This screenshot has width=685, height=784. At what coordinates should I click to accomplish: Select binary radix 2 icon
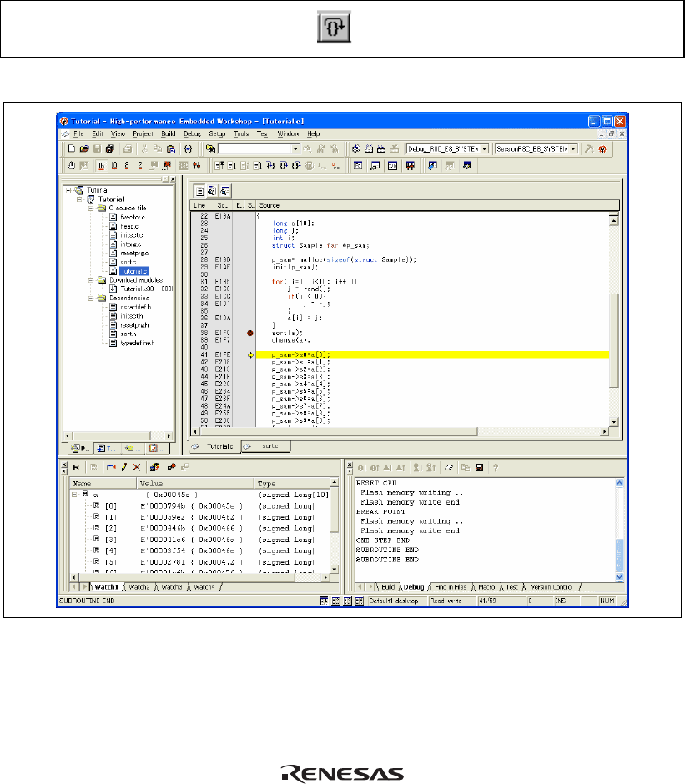point(139,165)
